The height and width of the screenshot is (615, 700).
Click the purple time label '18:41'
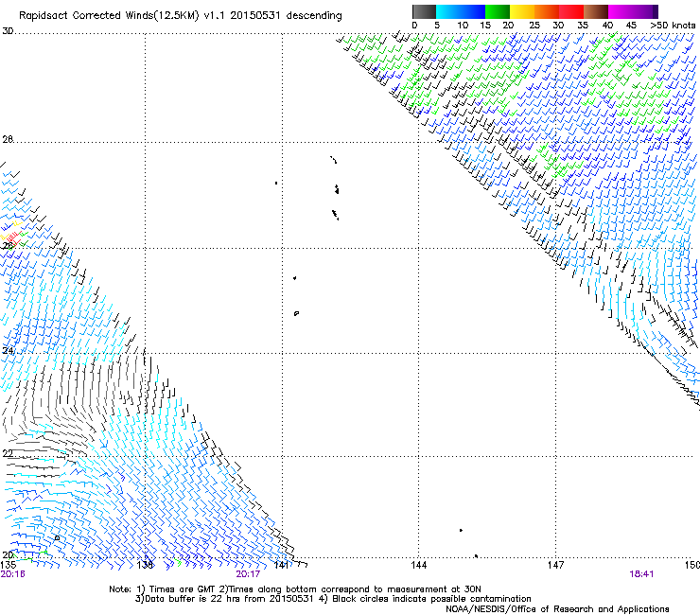pyautogui.click(x=641, y=574)
